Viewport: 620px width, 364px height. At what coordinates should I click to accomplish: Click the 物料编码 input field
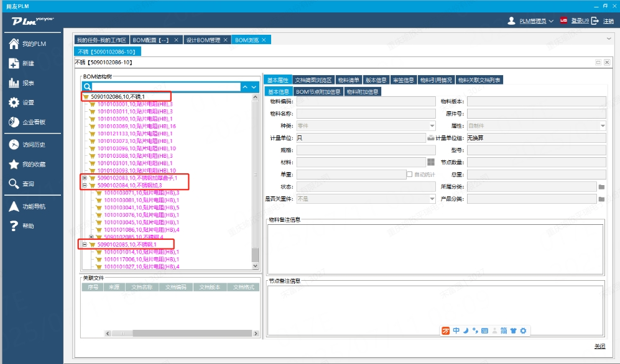point(366,101)
